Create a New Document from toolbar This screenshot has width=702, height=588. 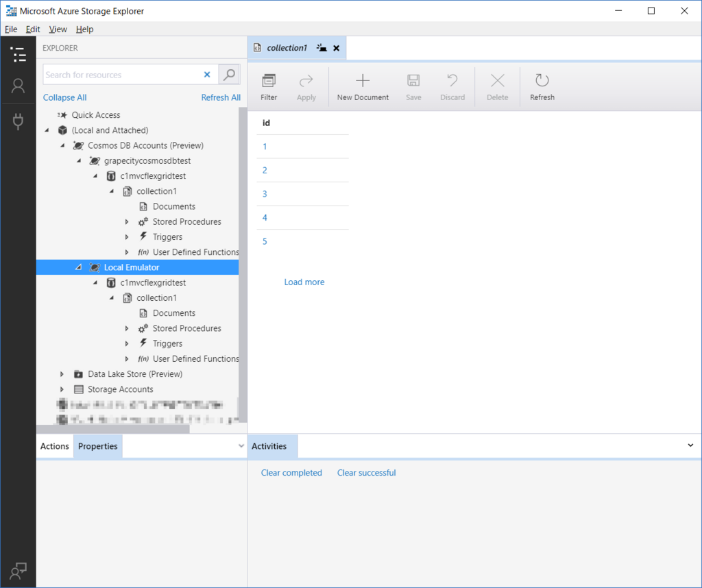point(363,87)
